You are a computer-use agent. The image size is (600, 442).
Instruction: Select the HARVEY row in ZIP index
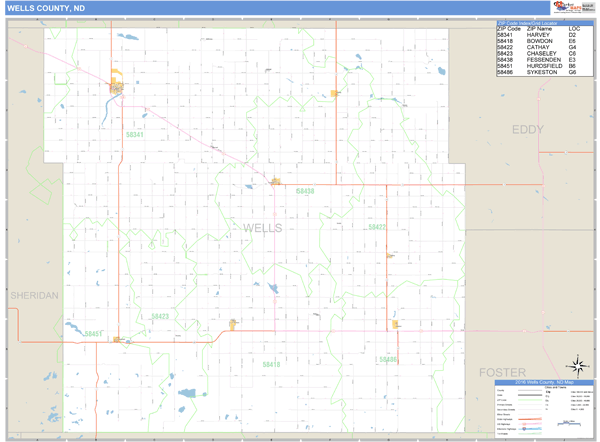point(539,36)
